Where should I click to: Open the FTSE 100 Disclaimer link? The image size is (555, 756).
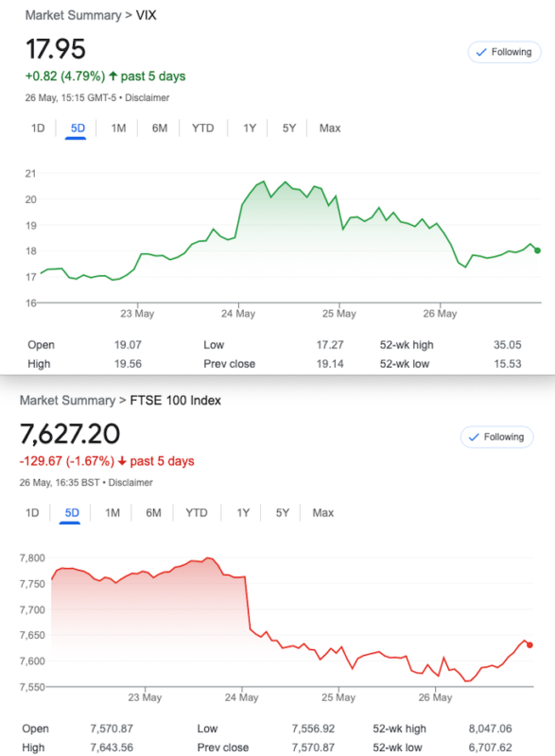click(130, 483)
